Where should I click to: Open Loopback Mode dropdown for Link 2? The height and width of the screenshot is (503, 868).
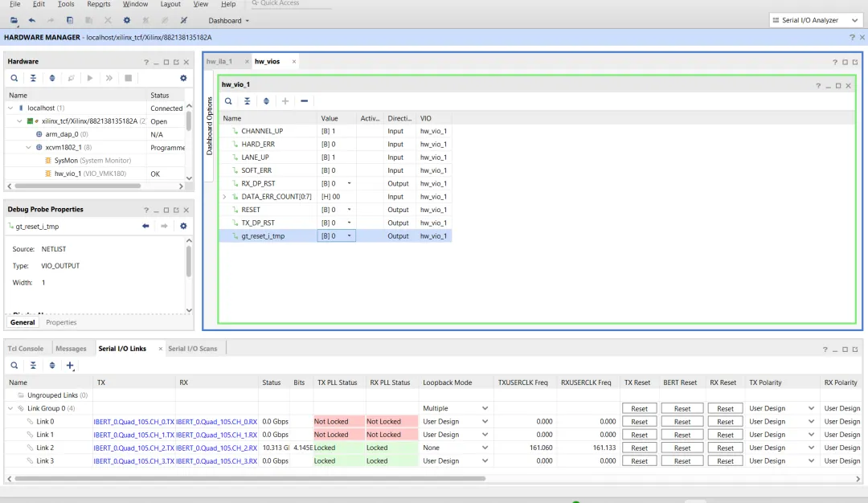pos(485,448)
